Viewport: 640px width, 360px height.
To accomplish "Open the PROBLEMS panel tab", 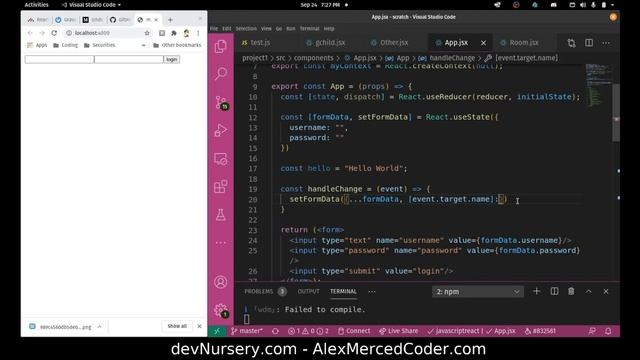I will tap(265, 291).
